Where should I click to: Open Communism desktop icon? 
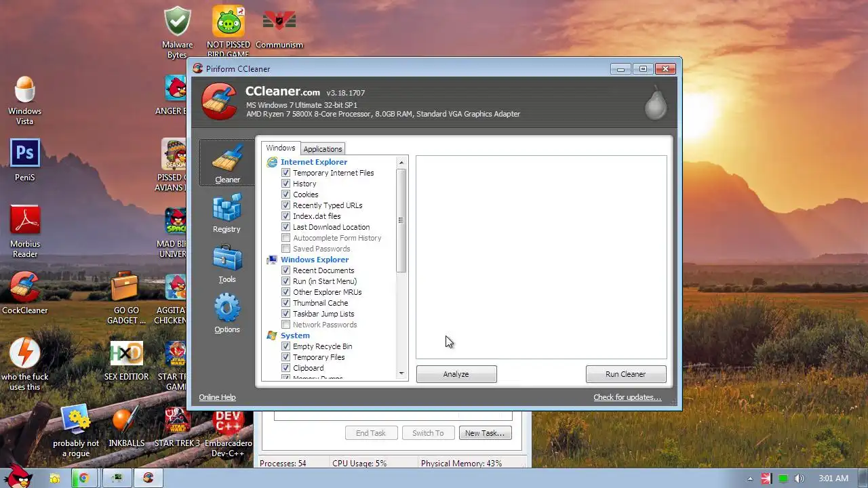tap(279, 28)
